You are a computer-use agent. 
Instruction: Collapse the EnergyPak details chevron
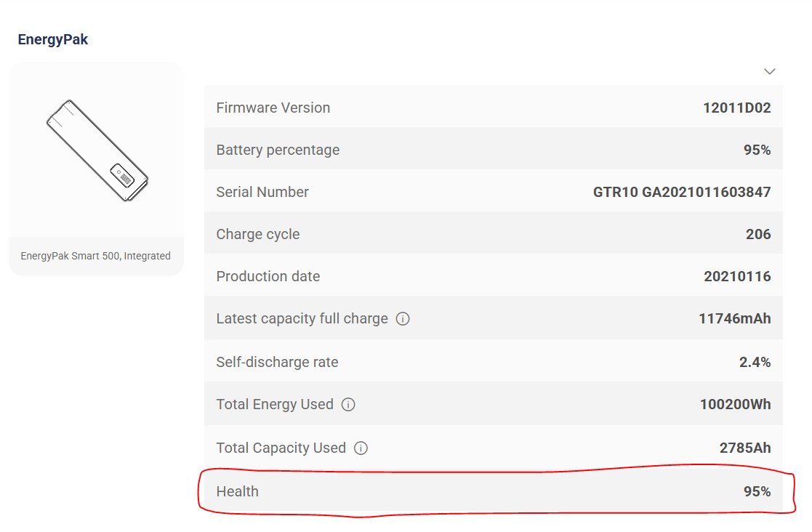770,71
